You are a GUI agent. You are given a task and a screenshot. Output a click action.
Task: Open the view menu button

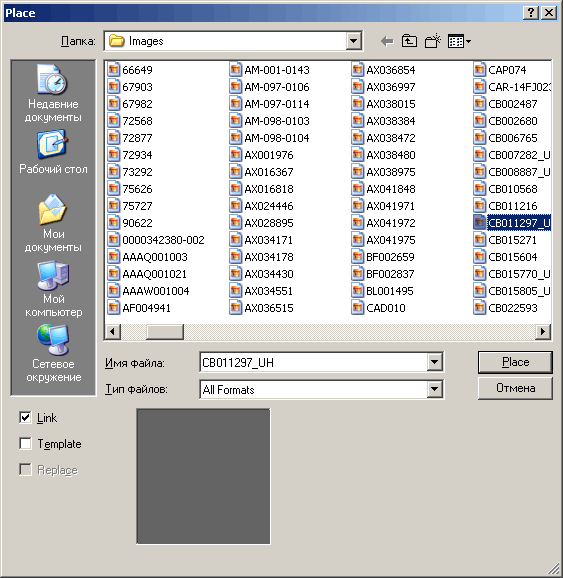pos(459,41)
